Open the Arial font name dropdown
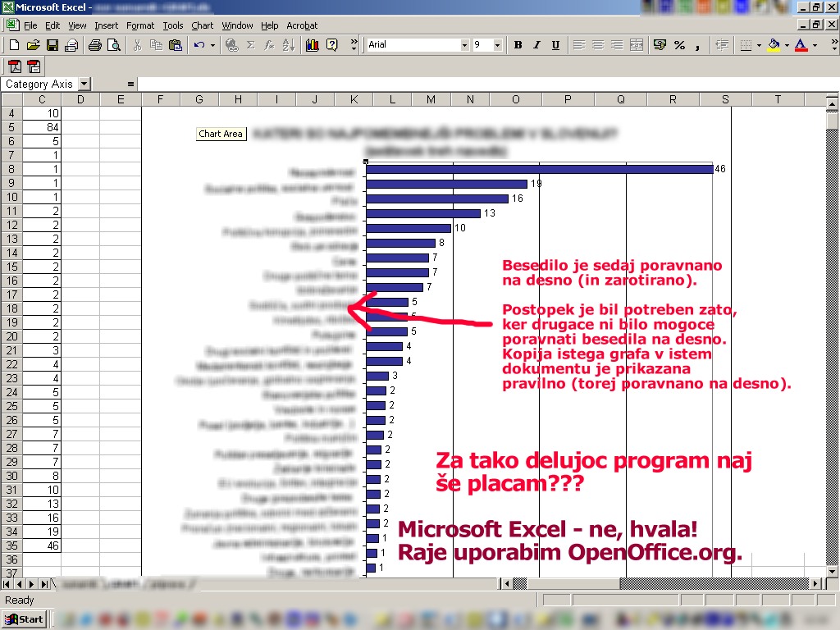 pos(464,45)
